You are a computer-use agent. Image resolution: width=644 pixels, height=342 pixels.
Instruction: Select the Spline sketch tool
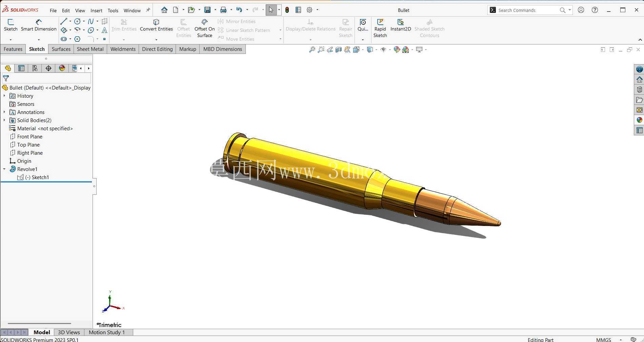[90, 21]
